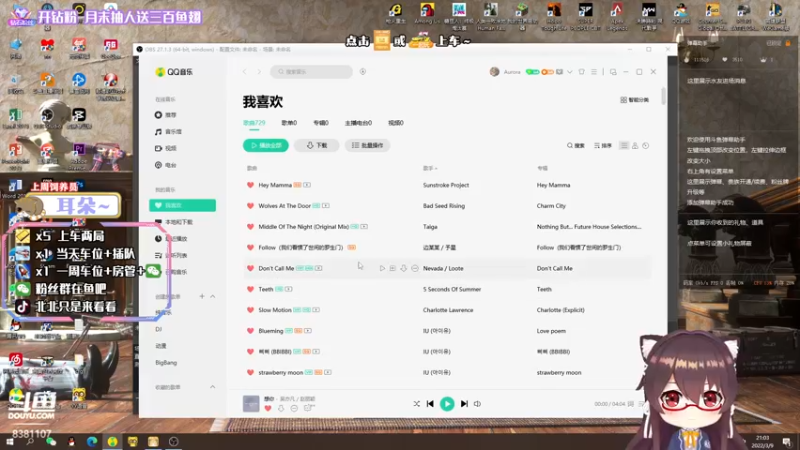Viewport: 800px width, 450px height.
Task: Unlike the Teeth song heart
Action: (251, 289)
